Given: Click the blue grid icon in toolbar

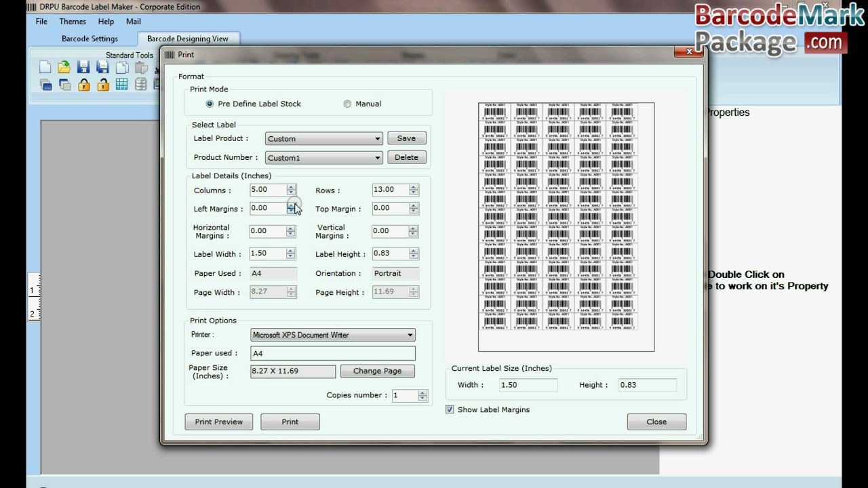Looking at the screenshot, I should (x=121, y=85).
